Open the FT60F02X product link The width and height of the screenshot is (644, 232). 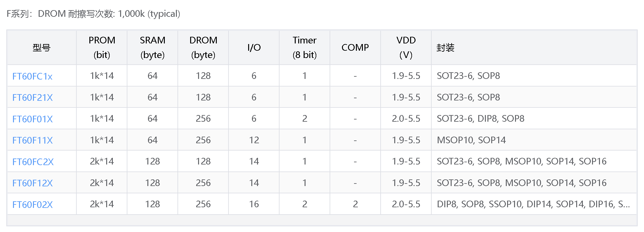pos(32,204)
